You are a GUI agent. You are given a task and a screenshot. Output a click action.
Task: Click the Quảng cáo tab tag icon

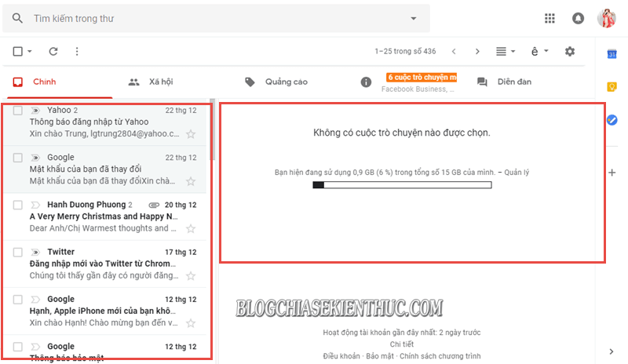coord(250,82)
